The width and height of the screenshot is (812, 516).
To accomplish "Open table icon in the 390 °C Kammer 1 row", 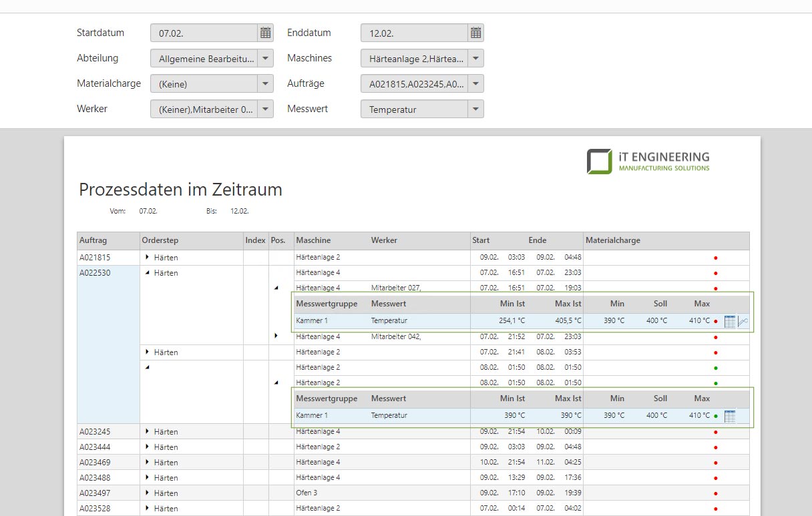I will 729,416.
